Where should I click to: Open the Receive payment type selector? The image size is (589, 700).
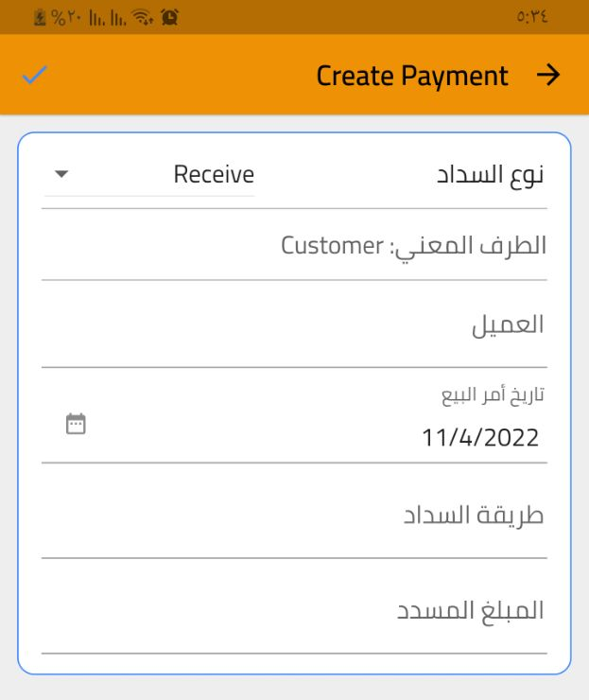(x=214, y=175)
